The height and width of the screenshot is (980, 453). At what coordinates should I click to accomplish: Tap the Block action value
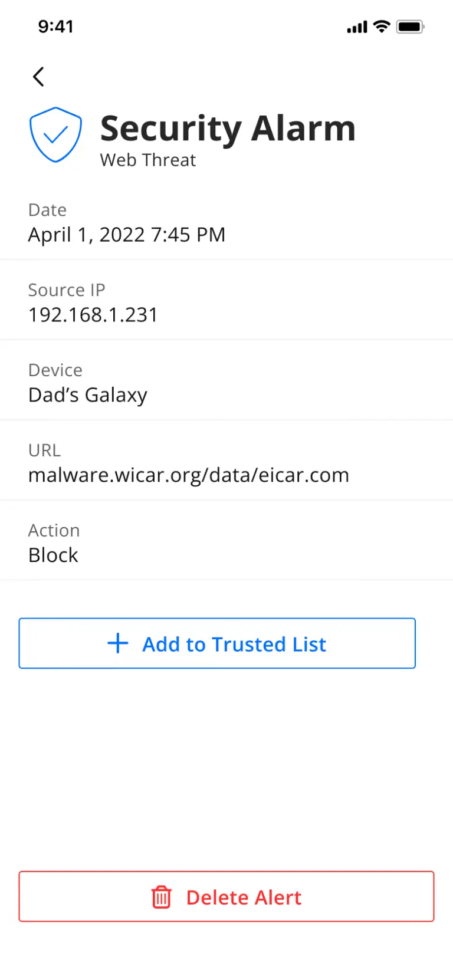coord(53,555)
